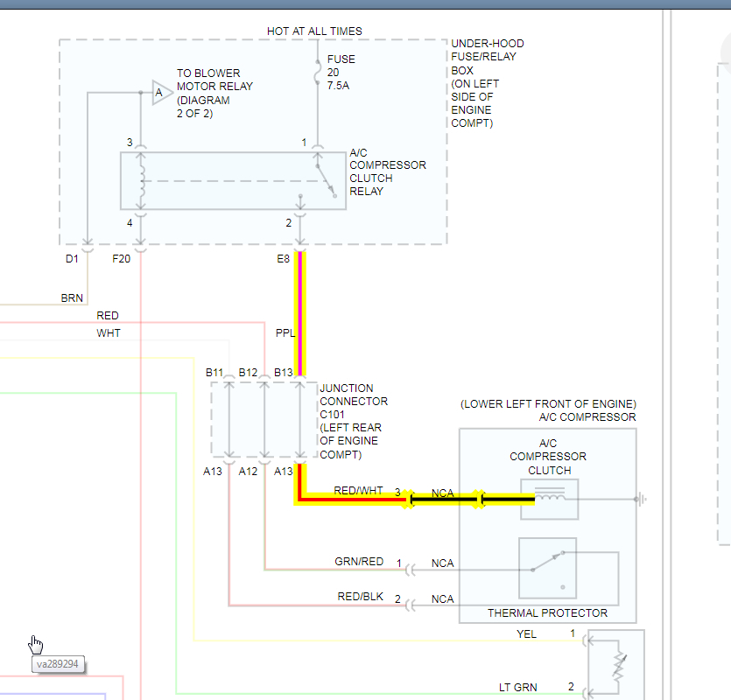Click the blue terminal 1 number on the relay
Viewport: 731px width, 700px height.
pos(304,142)
